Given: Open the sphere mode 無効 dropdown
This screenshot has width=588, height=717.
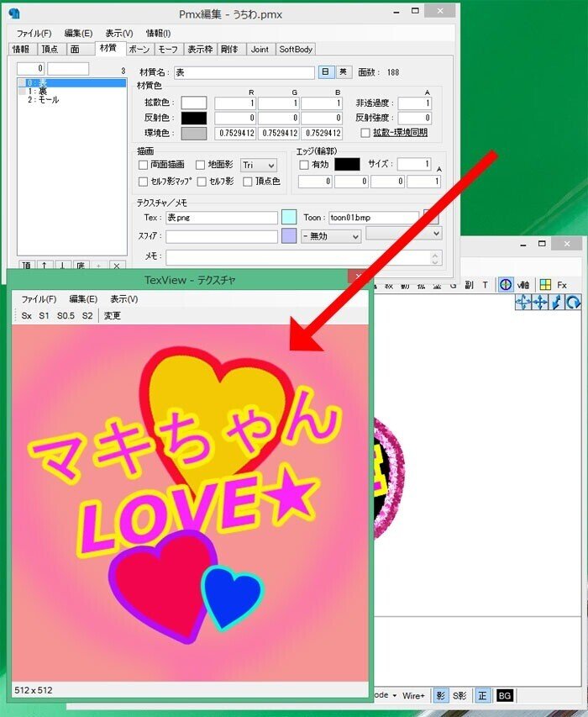Looking at the screenshot, I should pos(331,236).
